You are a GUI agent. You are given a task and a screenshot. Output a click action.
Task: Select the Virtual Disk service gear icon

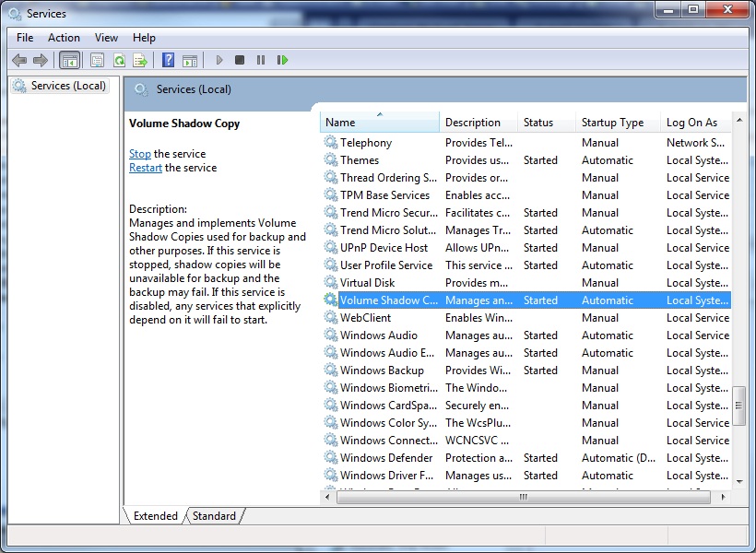point(331,282)
